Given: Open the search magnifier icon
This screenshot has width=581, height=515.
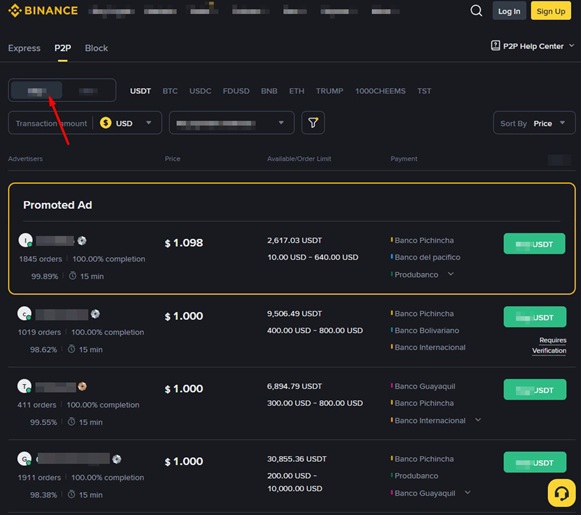Looking at the screenshot, I should [x=476, y=11].
